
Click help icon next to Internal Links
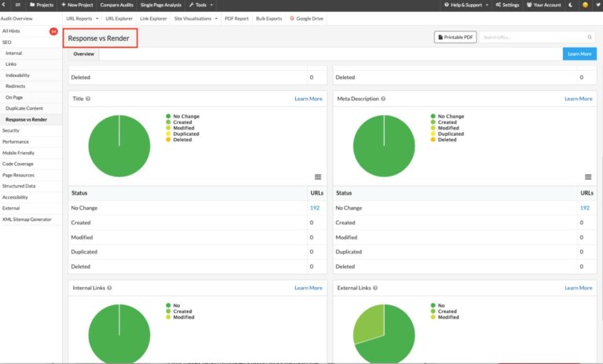[x=110, y=288]
